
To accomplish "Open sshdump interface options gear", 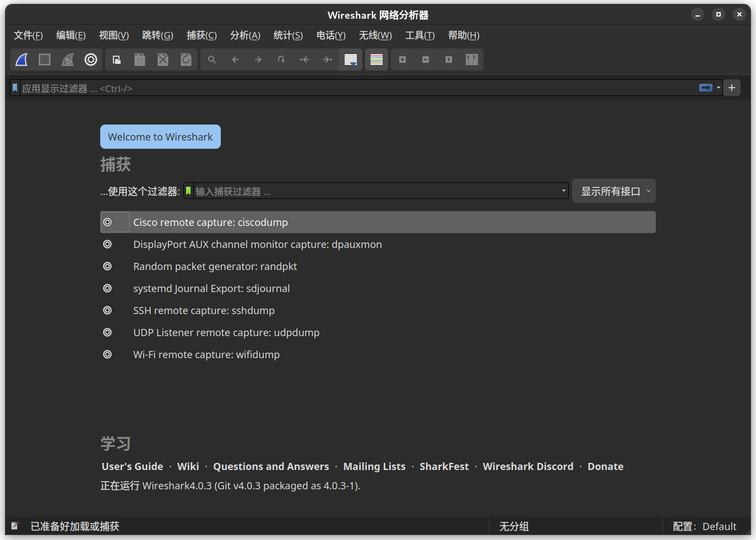I will click(x=107, y=310).
